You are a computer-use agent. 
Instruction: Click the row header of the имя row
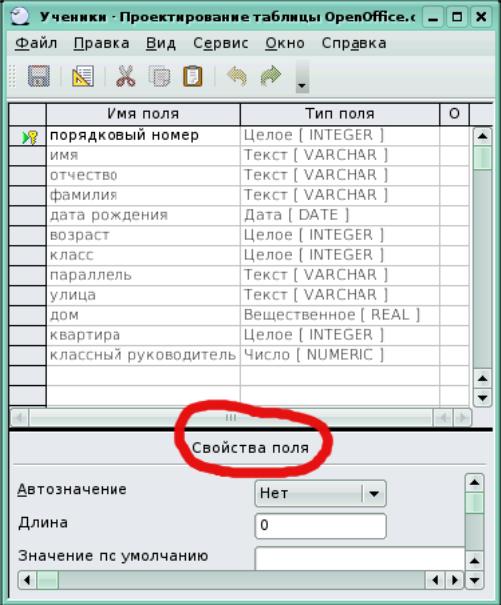[27, 155]
